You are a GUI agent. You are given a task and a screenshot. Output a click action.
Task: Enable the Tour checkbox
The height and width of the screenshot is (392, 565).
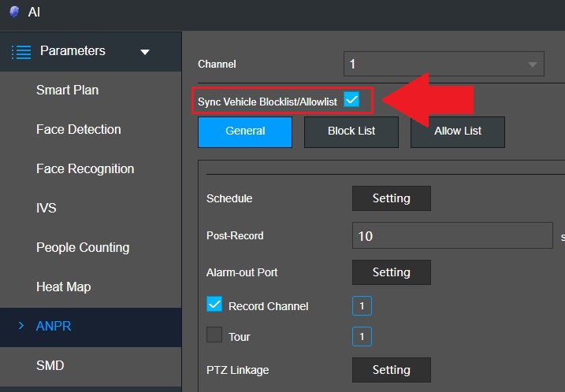click(x=214, y=335)
